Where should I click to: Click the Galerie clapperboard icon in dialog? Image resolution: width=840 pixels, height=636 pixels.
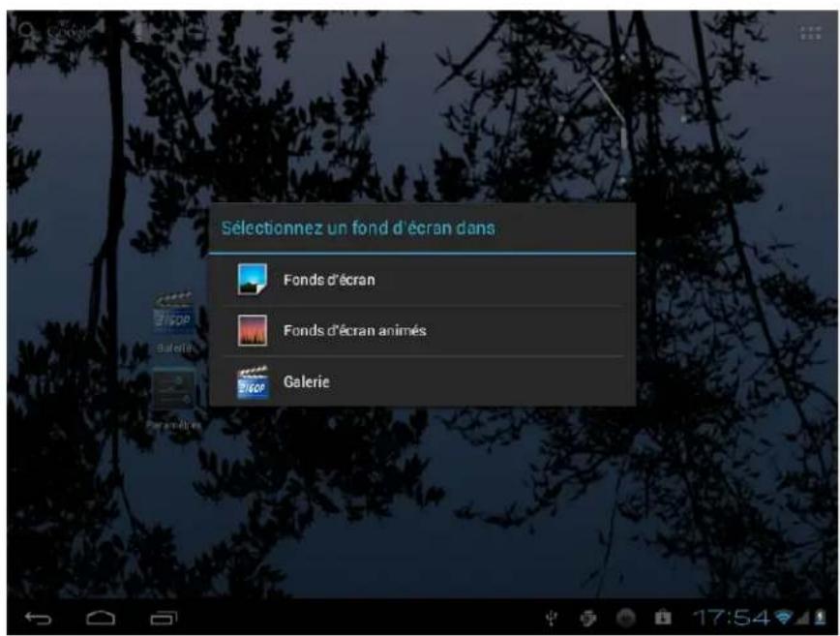253,382
